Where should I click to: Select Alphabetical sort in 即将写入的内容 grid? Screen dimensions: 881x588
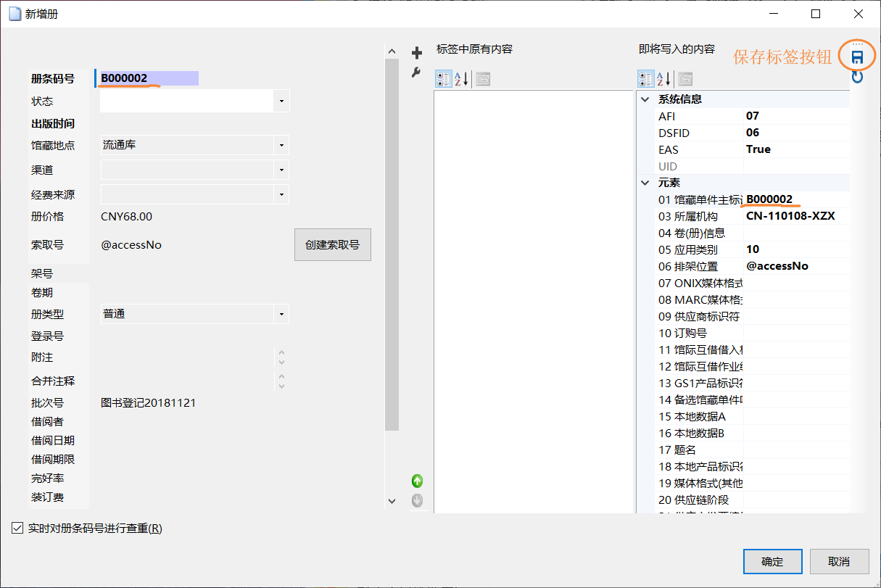click(x=663, y=79)
